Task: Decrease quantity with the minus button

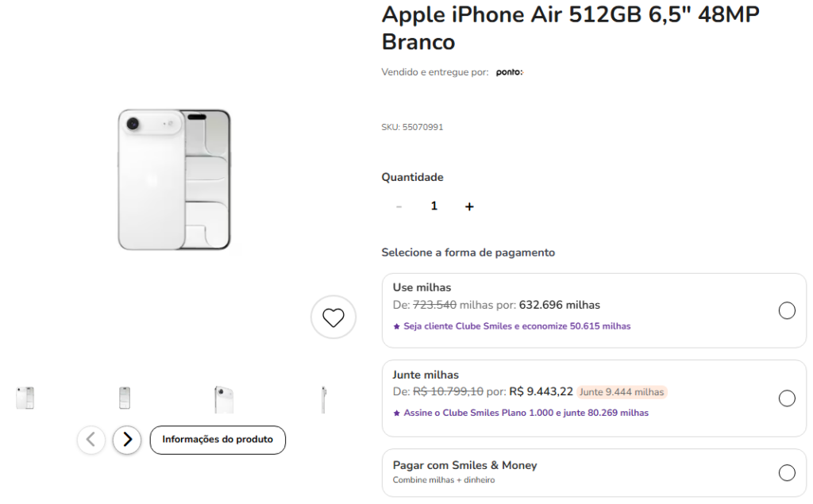Action: coord(399,206)
